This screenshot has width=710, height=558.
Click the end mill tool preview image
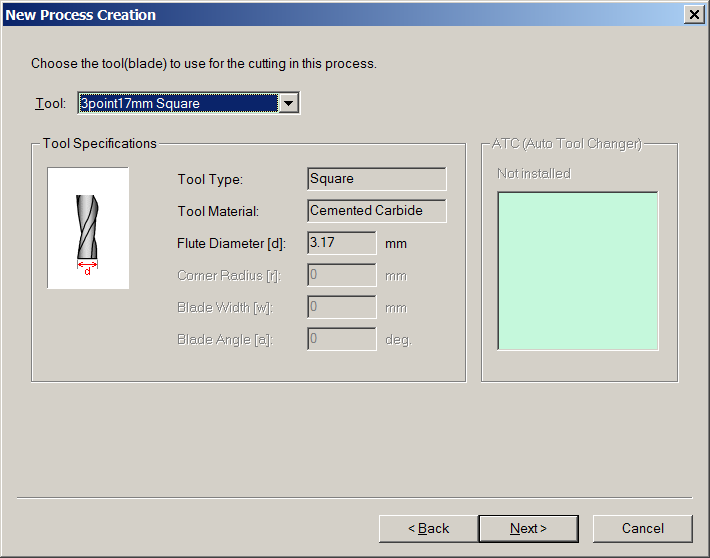[x=88, y=228]
